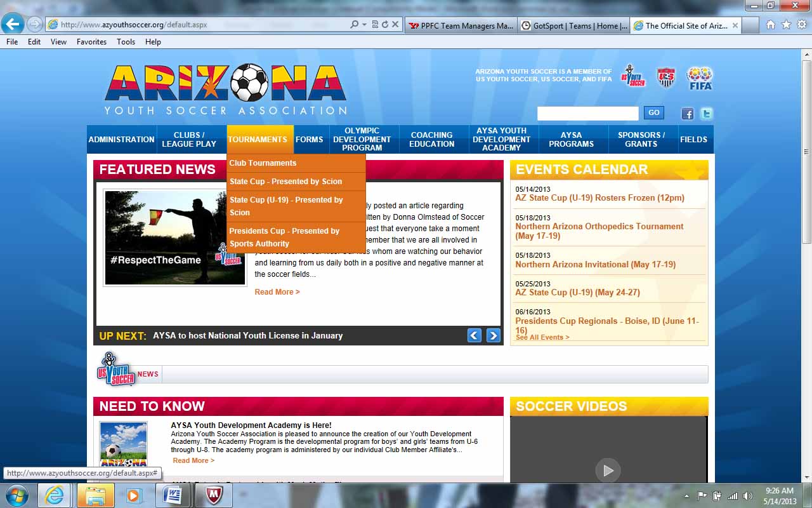Open the TOURNAMENTS navigation menu
This screenshot has width=812, height=508.
click(260, 139)
